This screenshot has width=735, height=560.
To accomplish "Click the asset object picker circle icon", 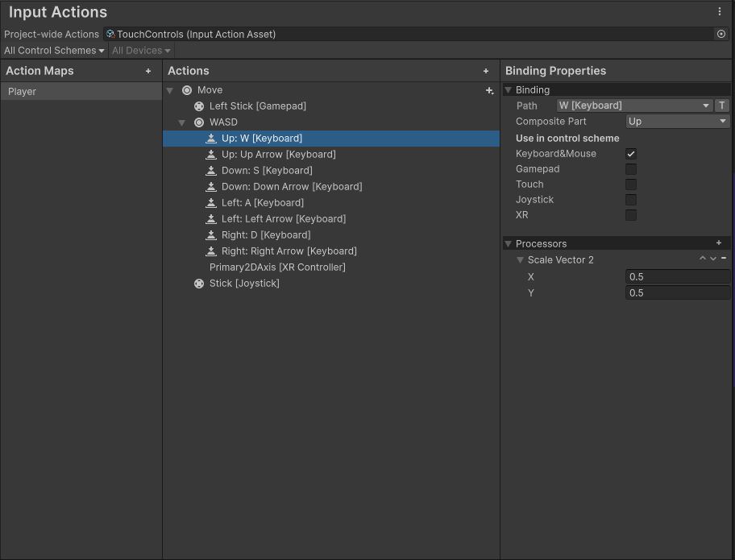I will [x=721, y=34].
